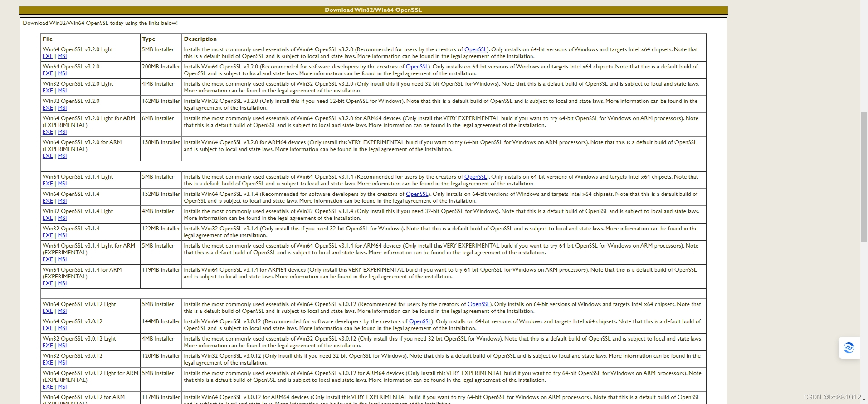Image resolution: width=868 pixels, height=404 pixels.
Task: Download EXE for Win64 OpenSSL v3.1.4 for ARM
Action: click(48, 283)
